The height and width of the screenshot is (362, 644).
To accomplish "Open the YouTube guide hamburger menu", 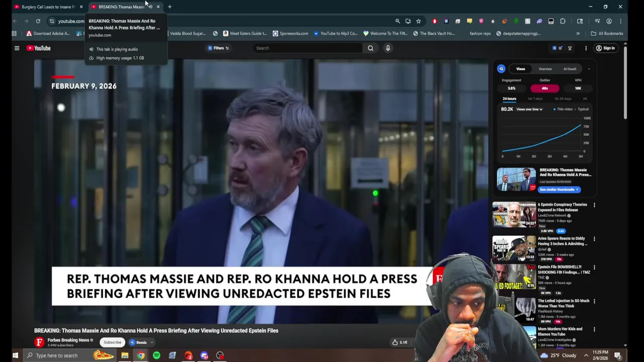I will point(17,48).
